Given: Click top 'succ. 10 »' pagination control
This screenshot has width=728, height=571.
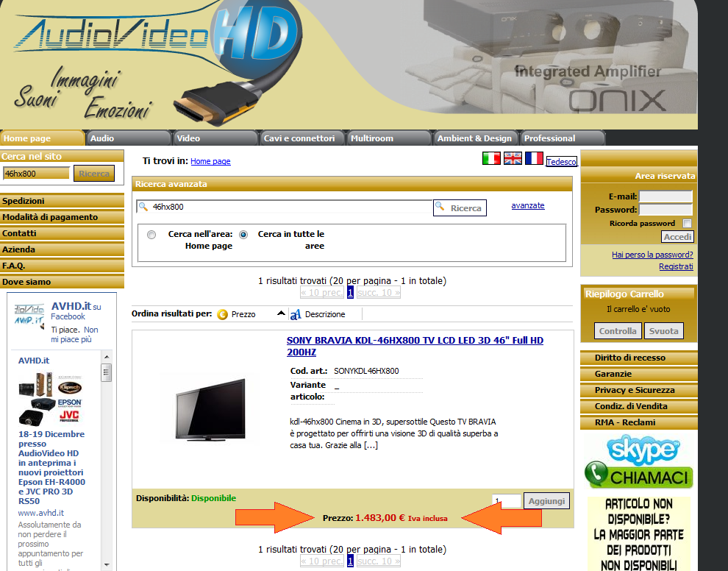Looking at the screenshot, I should [379, 292].
